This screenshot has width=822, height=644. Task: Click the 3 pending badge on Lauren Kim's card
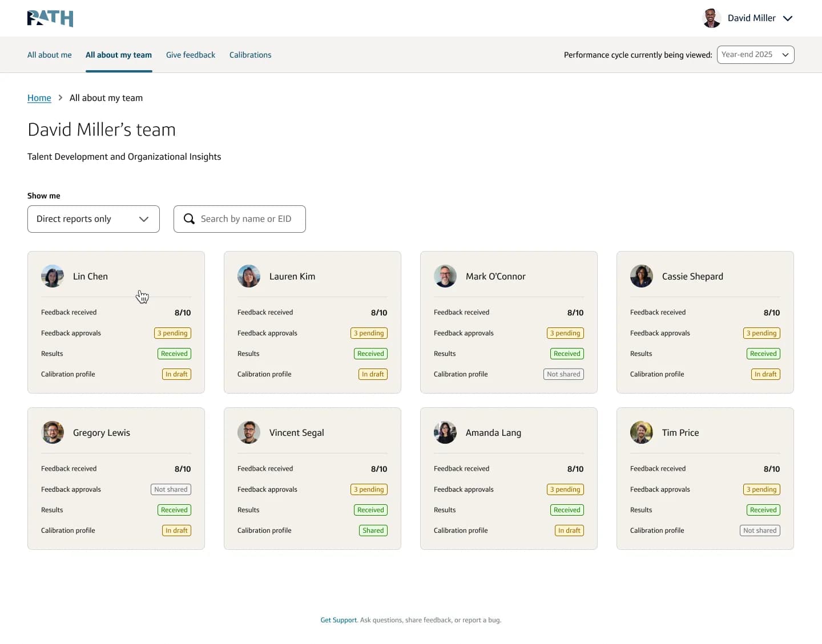click(369, 333)
